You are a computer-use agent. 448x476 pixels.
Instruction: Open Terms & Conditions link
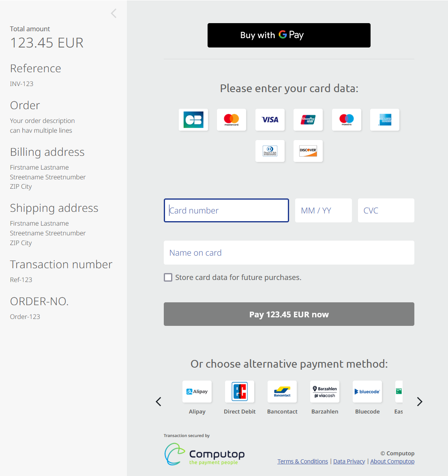coord(302,461)
